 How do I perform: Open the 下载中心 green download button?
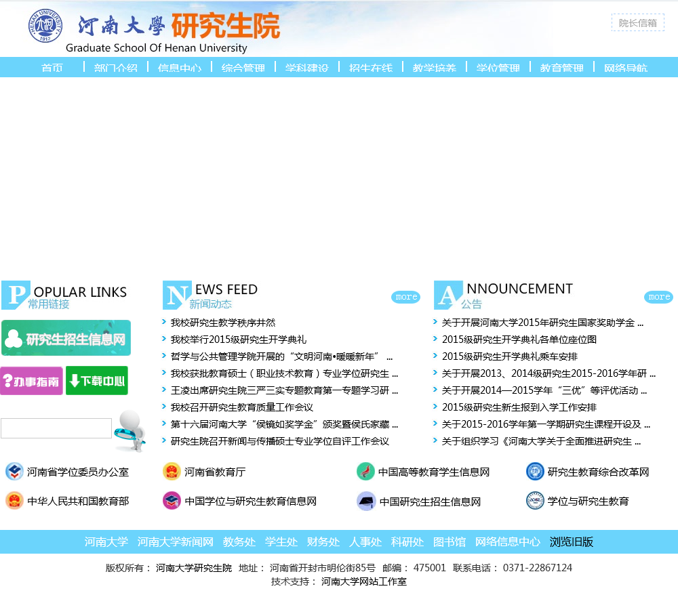coord(97,381)
